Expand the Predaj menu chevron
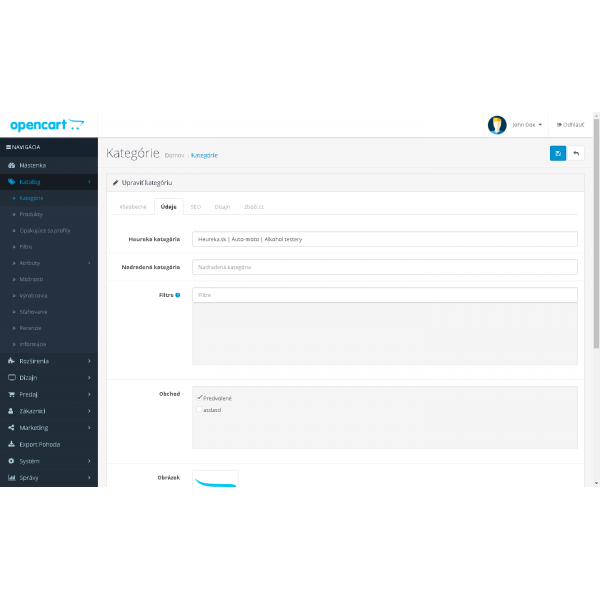Screen dimensions: 600x600 [89, 394]
